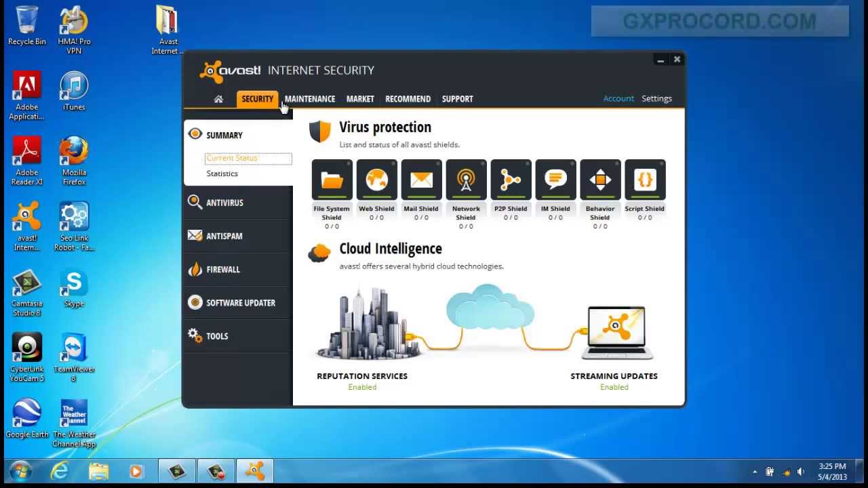Minimize the avast window
This screenshot has height=488, width=868.
[x=660, y=60]
